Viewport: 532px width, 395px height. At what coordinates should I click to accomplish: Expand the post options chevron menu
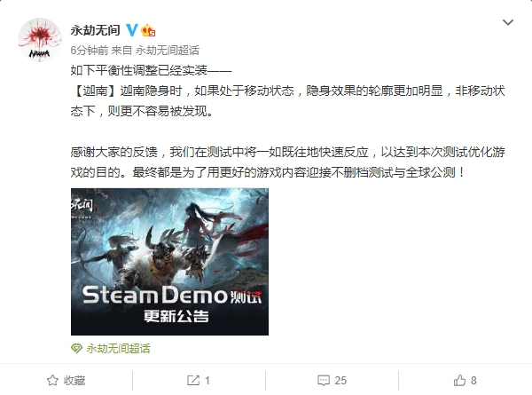(507, 22)
